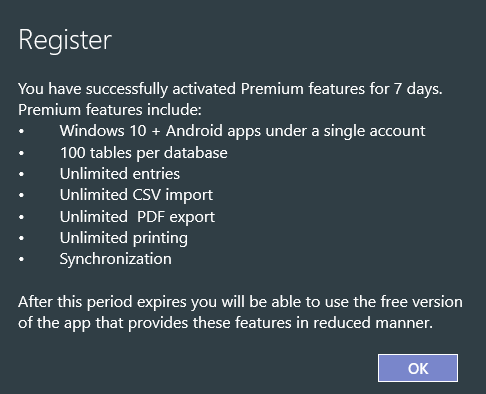Click the bullet dot before 'Unlimited entries'
This screenshot has height=394, width=486.
(x=22, y=174)
